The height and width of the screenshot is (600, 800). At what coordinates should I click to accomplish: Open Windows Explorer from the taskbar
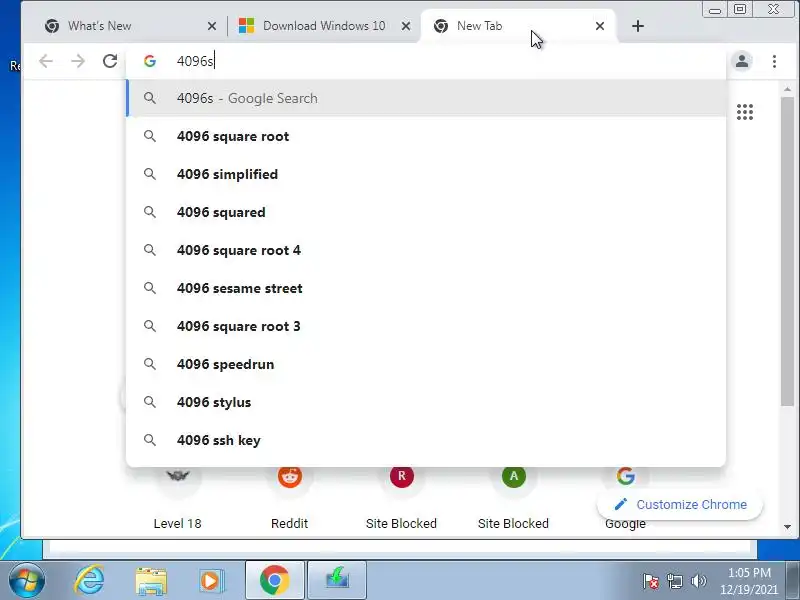click(x=151, y=581)
